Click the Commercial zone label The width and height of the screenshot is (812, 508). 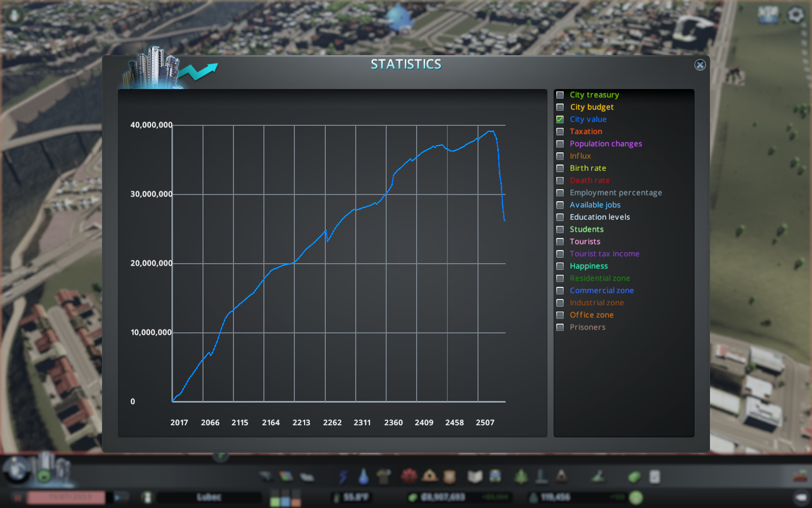point(601,290)
